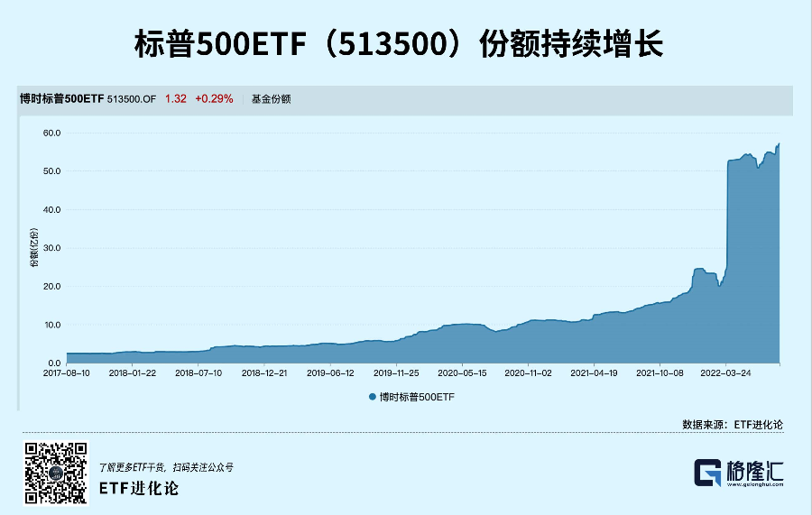Click the +0.29% change value
The width and height of the screenshot is (812, 515).
[x=214, y=99]
